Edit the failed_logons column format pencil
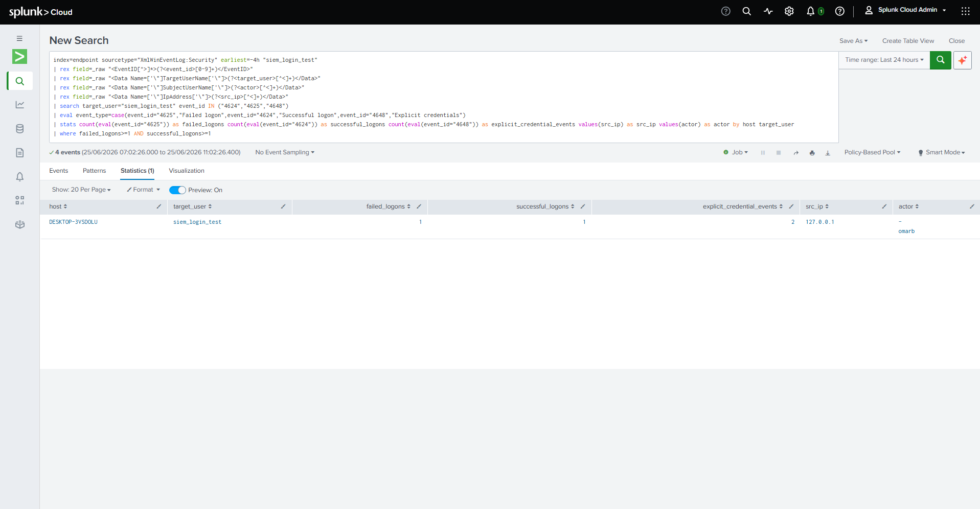Viewport: 980px width, 509px height. (x=419, y=206)
